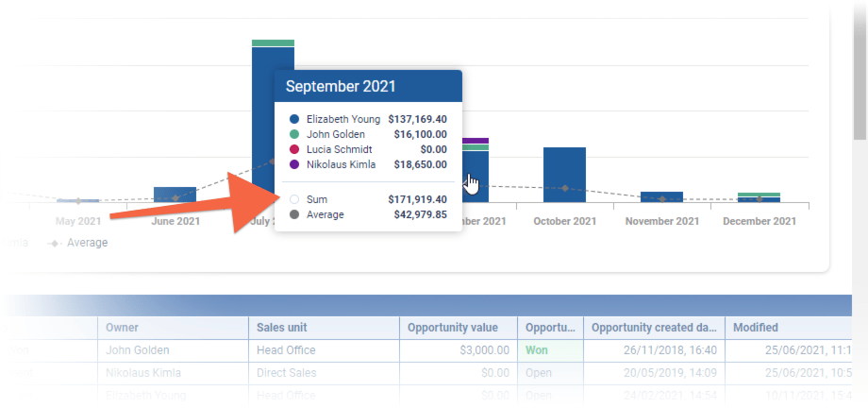Screen dimensions: 868x408
Task: Toggle the Average series in chart legend
Action: click(78, 243)
